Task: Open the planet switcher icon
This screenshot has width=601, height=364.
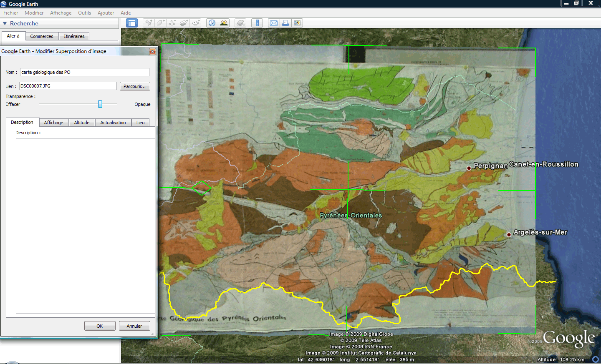Action: click(x=240, y=23)
